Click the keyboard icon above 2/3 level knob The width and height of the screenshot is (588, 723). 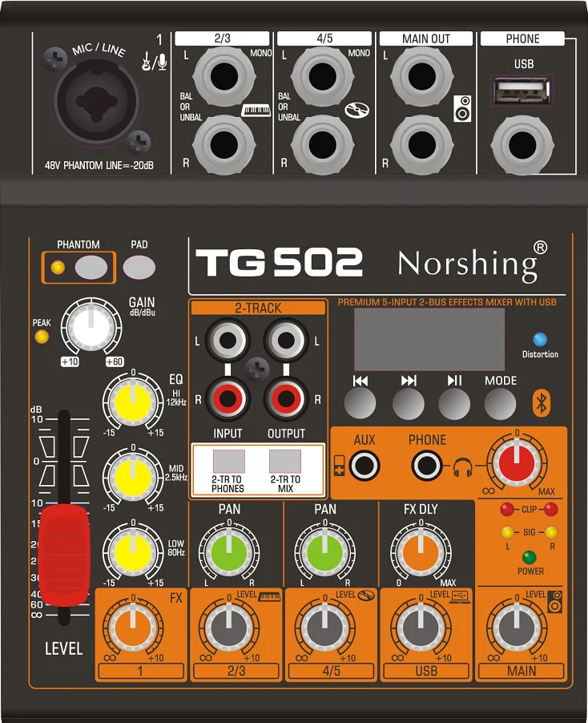(270, 596)
